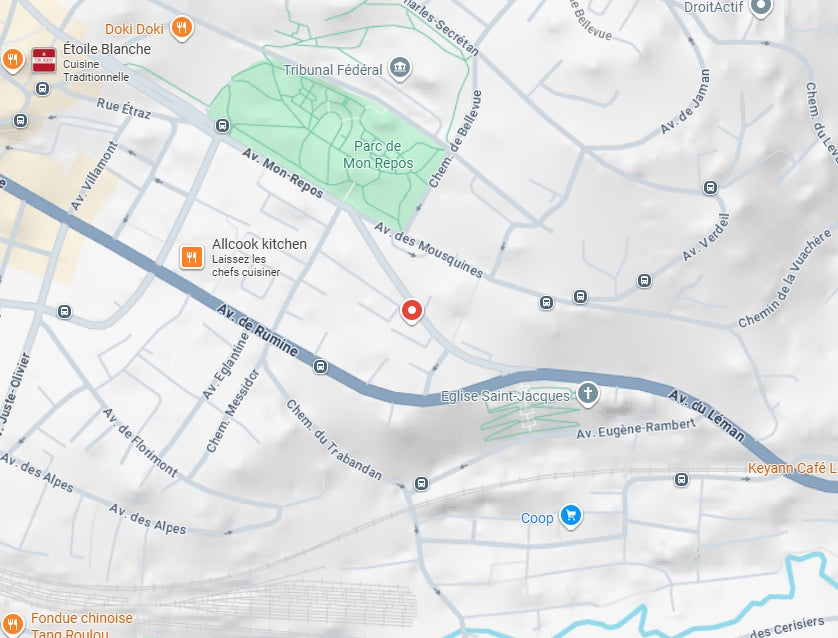
Task: Select the Eglise Saint-Jacques church icon
Action: 587,394
